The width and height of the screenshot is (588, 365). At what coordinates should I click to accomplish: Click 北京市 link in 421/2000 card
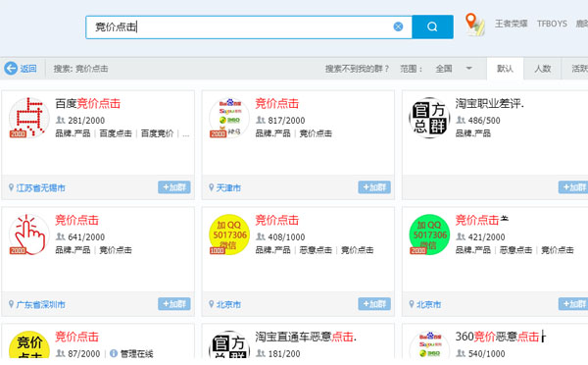click(428, 304)
